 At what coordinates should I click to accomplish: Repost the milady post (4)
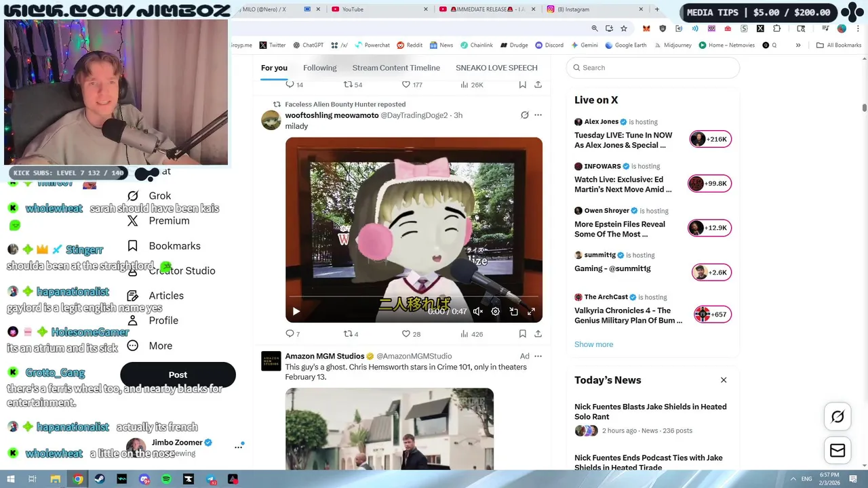pyautogui.click(x=351, y=333)
